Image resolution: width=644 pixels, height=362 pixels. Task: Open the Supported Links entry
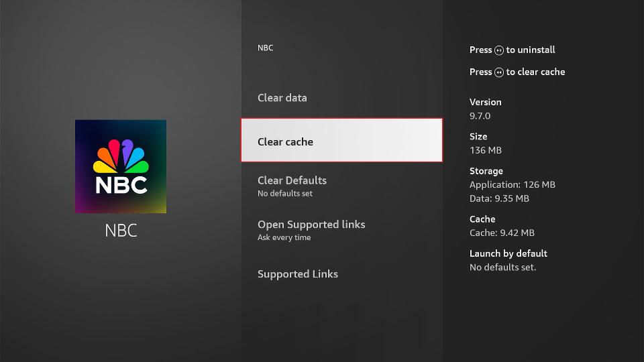point(341,274)
